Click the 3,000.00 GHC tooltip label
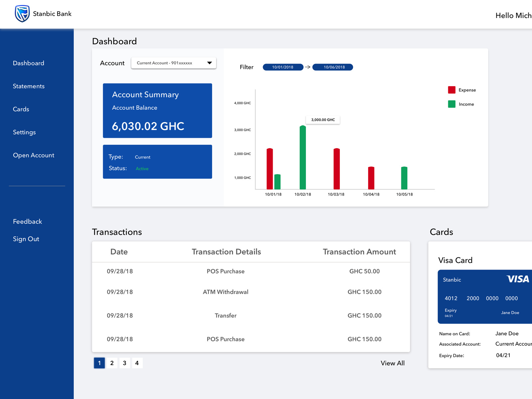 click(323, 120)
